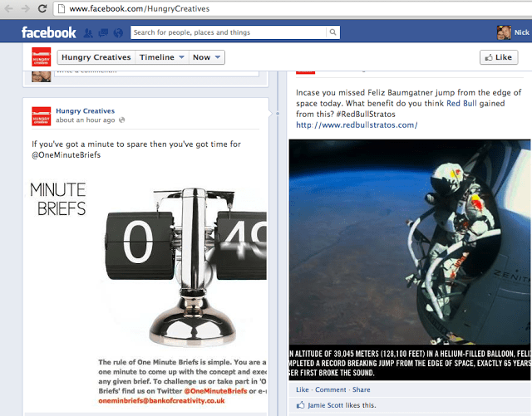Open friend requests icon
532x416 pixels.
(x=90, y=33)
